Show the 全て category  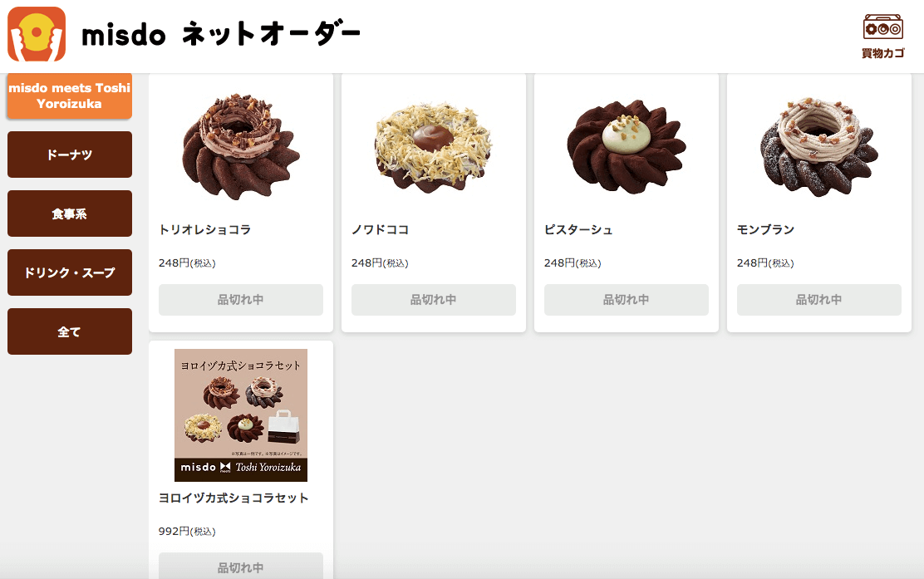(x=70, y=331)
